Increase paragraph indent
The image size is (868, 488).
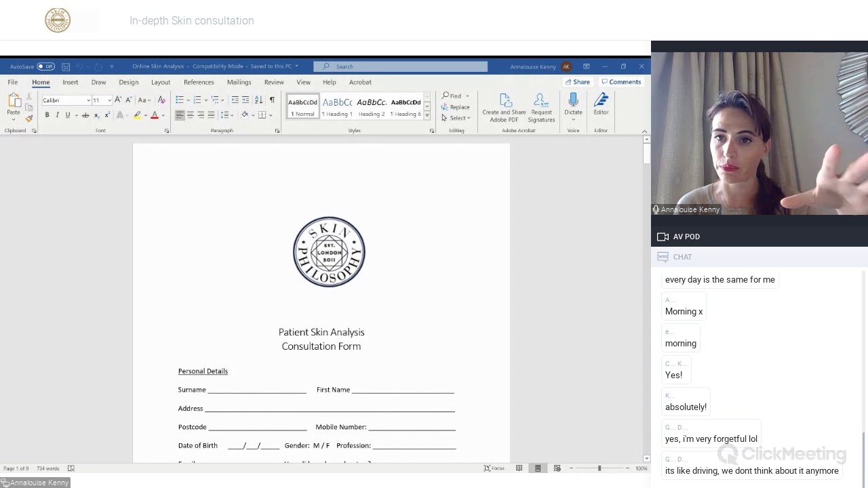pos(245,100)
